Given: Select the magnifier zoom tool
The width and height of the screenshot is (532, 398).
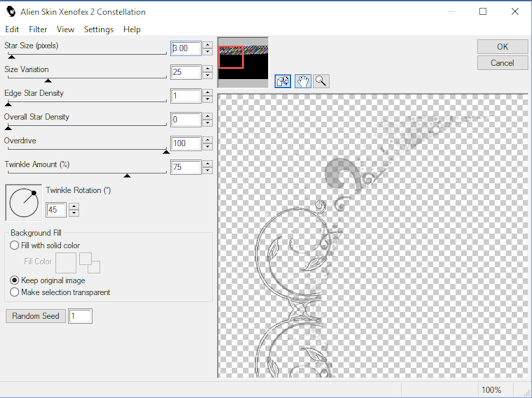Looking at the screenshot, I should [x=321, y=81].
